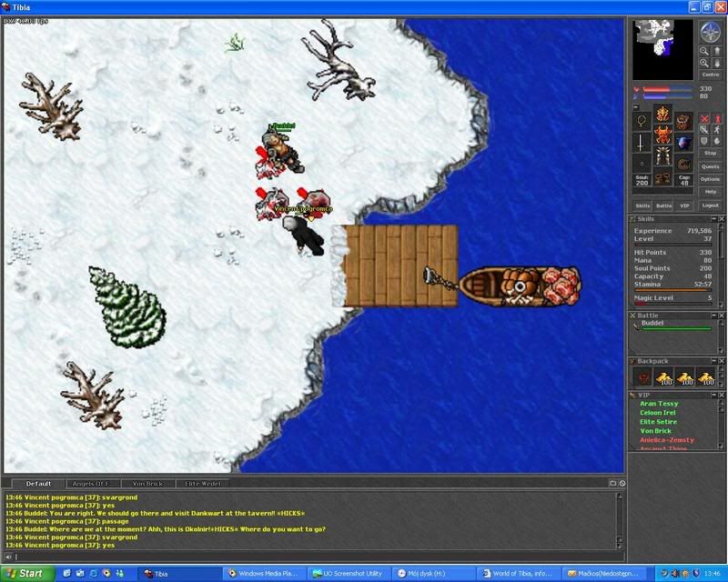Click the armor equipment slot
The width and height of the screenshot is (728, 582).
click(x=662, y=134)
